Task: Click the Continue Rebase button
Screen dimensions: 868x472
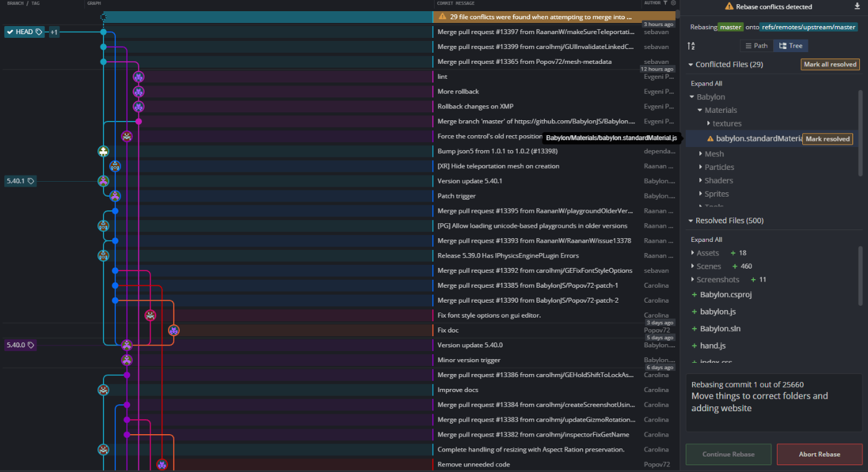Action: [728, 454]
